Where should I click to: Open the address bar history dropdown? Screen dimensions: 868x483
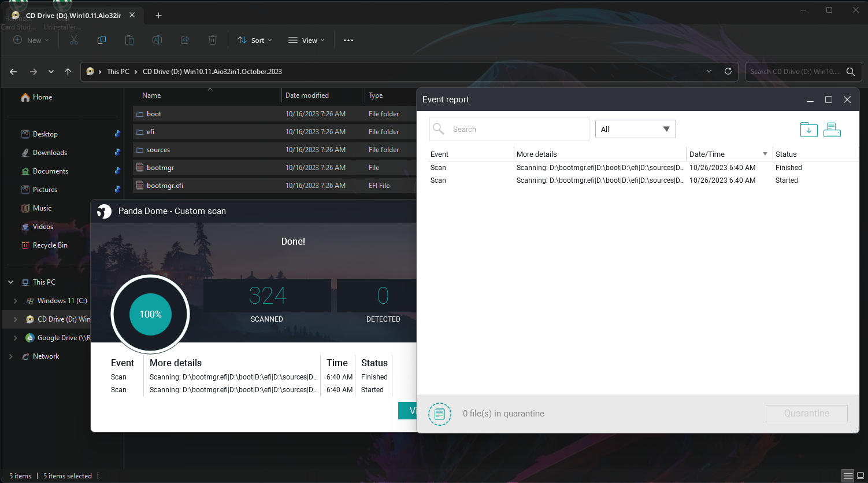[709, 71]
